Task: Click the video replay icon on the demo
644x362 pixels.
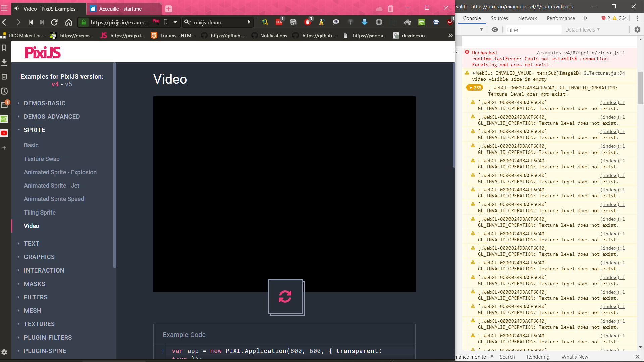Action: (285, 297)
